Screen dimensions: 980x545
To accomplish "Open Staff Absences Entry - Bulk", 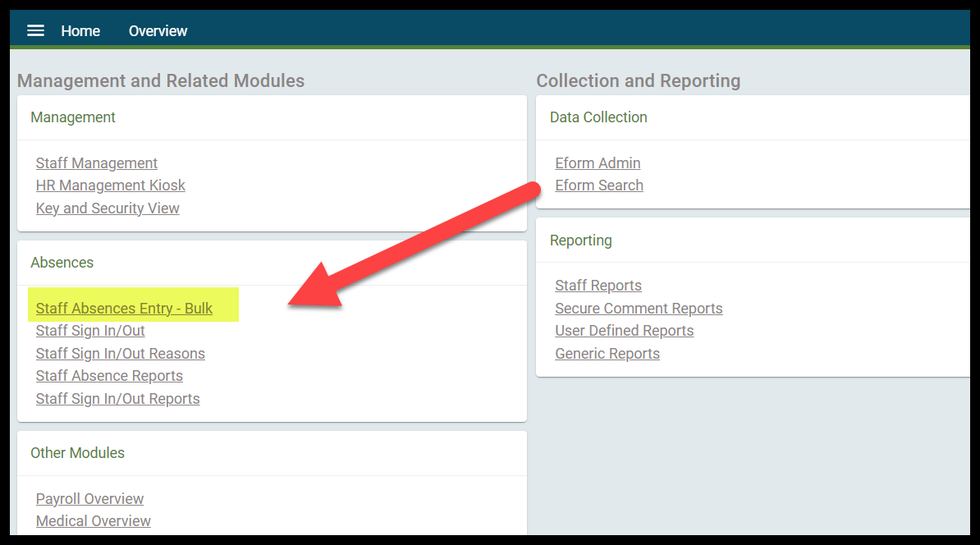I will (x=124, y=308).
